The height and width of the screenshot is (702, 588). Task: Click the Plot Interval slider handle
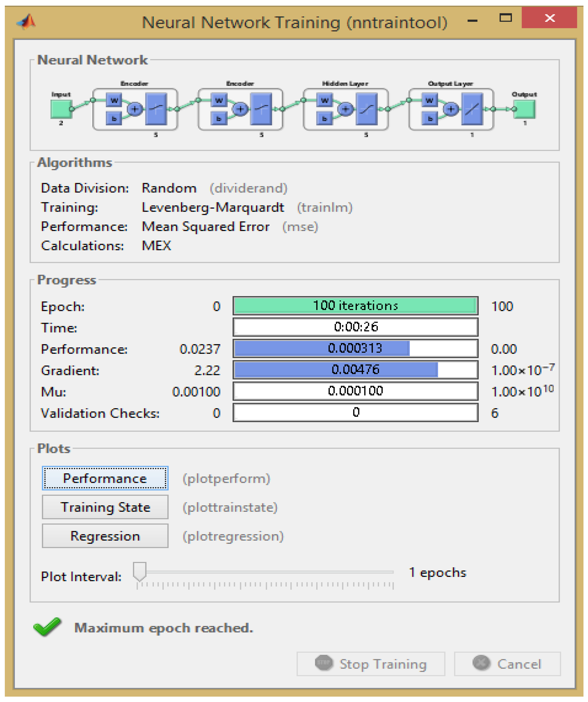pos(140,571)
